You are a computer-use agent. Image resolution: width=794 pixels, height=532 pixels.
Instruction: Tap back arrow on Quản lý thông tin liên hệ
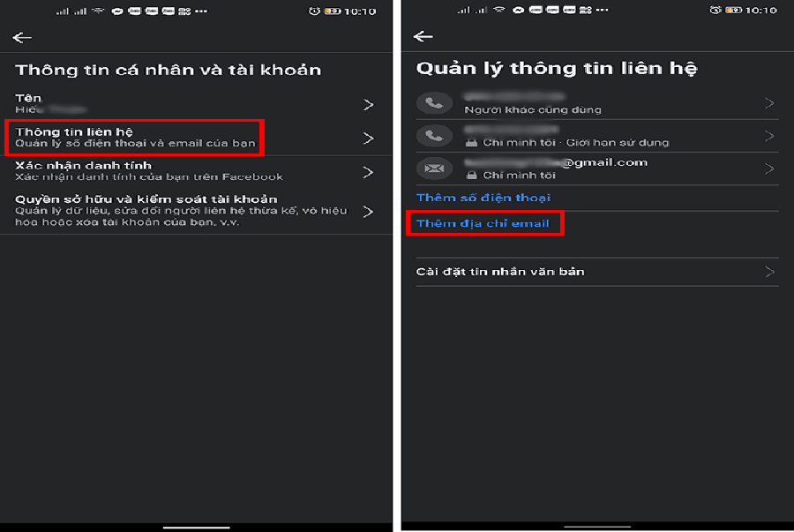tap(423, 36)
